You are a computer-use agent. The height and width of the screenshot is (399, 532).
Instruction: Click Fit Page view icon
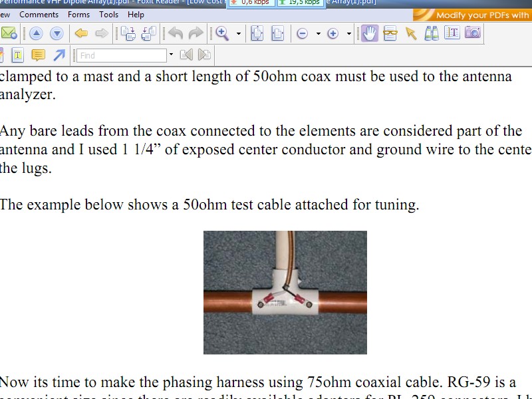pyautogui.click(x=257, y=33)
